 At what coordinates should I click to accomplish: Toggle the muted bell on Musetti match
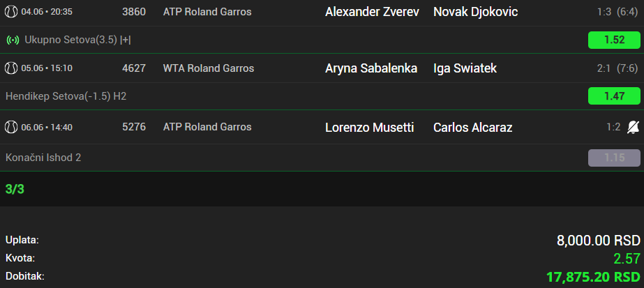[633, 128]
